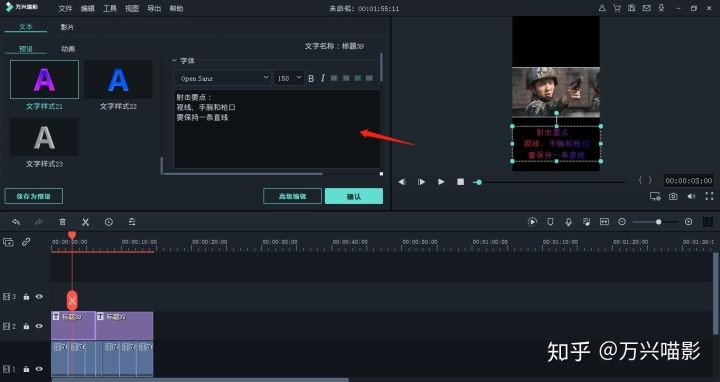
Task: Open the 文件 menu
Action: tap(65, 9)
